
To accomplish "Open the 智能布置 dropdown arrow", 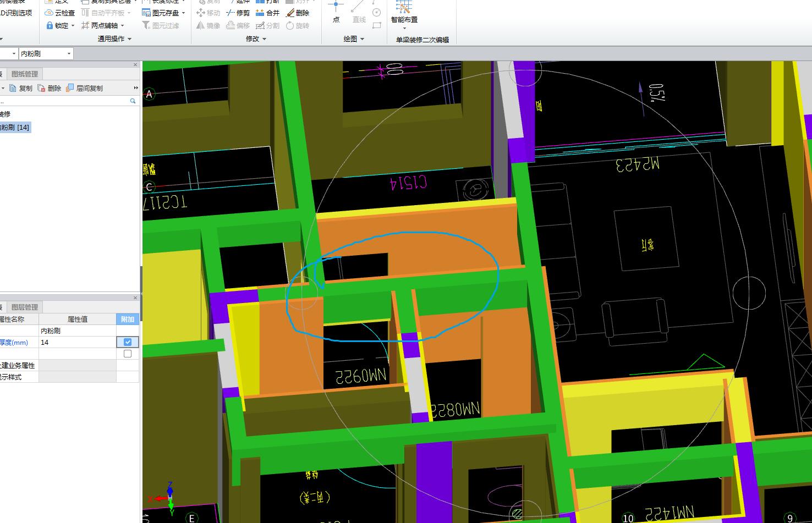I will 404,29.
